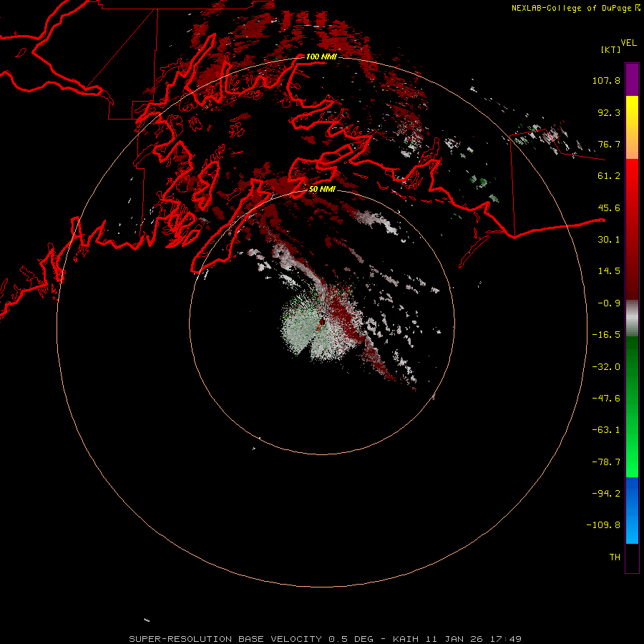Click the TH threshold label
This screenshot has height=644, width=644.
point(615,557)
